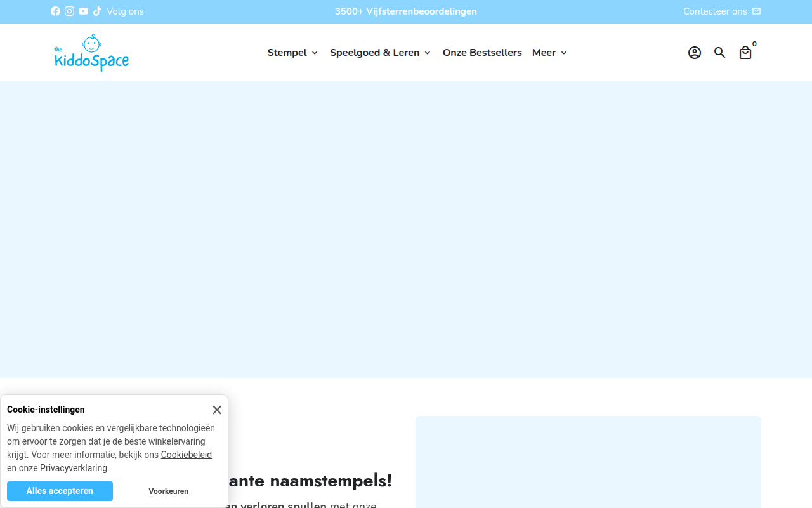Open the account profile icon
The image size is (812, 508).
(695, 53)
